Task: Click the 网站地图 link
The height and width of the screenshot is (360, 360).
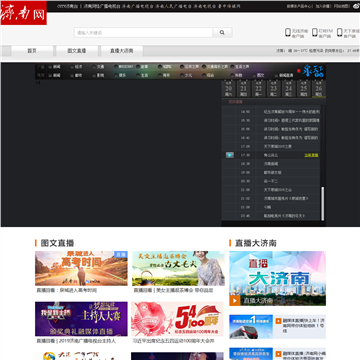Action: [x=341, y=6]
